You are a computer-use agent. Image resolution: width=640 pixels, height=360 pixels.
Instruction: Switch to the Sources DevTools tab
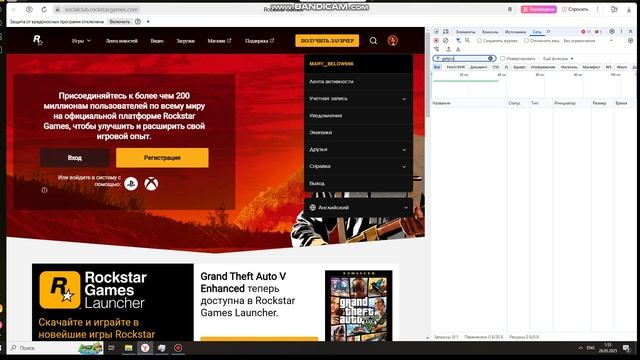(515, 31)
